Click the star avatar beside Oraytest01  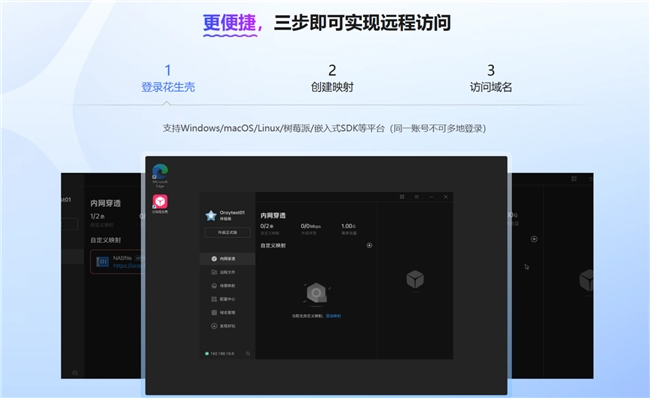click(211, 215)
